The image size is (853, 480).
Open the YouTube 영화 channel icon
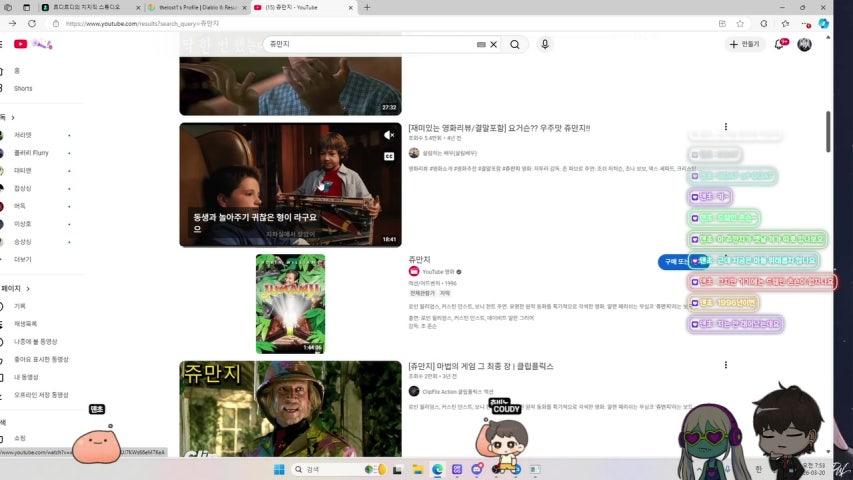(x=414, y=272)
